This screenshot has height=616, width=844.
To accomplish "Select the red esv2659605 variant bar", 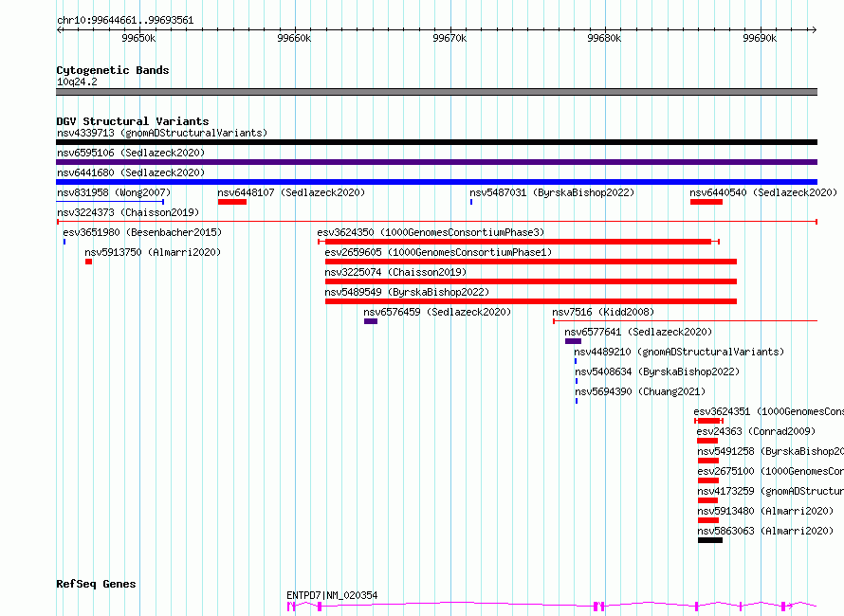I will tap(531, 262).
